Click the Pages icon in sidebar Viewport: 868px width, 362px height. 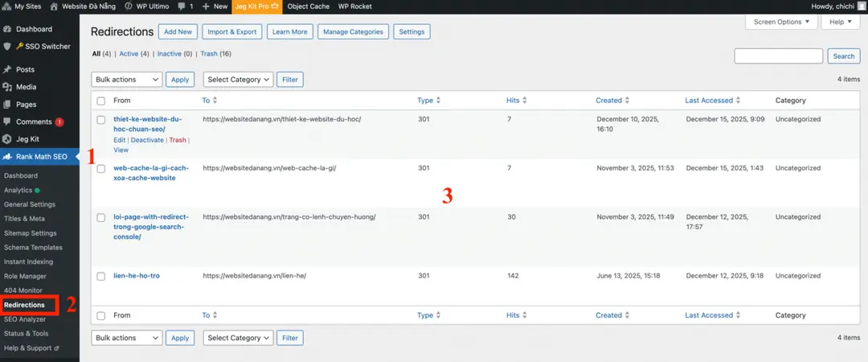pyautogui.click(x=7, y=105)
